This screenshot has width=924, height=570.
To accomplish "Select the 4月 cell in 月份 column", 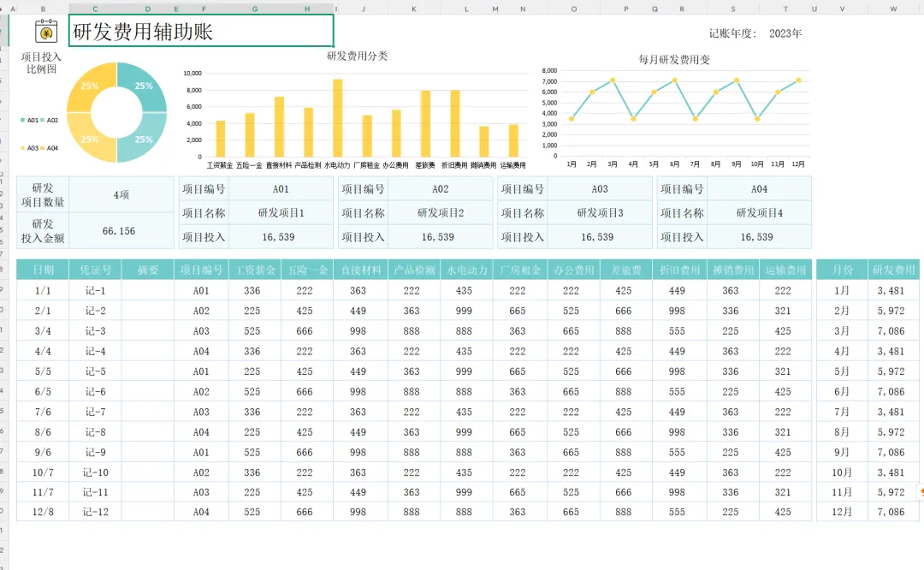I will [x=842, y=351].
